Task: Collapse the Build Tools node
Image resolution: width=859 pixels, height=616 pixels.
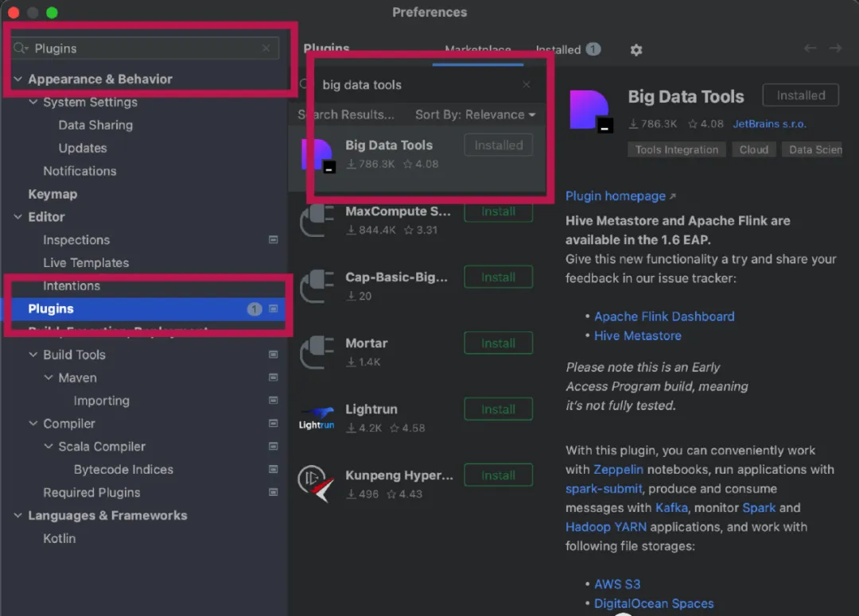Action: point(33,354)
